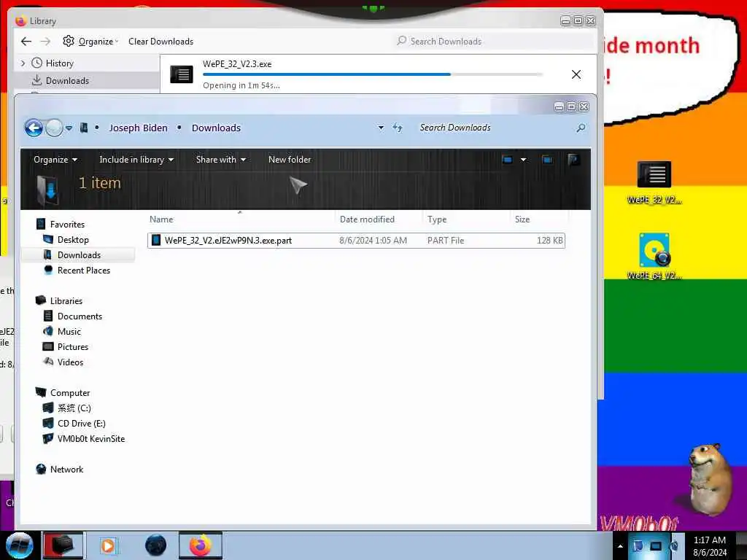Click the forward arrow in Library window
The height and width of the screenshot is (560, 747).
tap(45, 42)
